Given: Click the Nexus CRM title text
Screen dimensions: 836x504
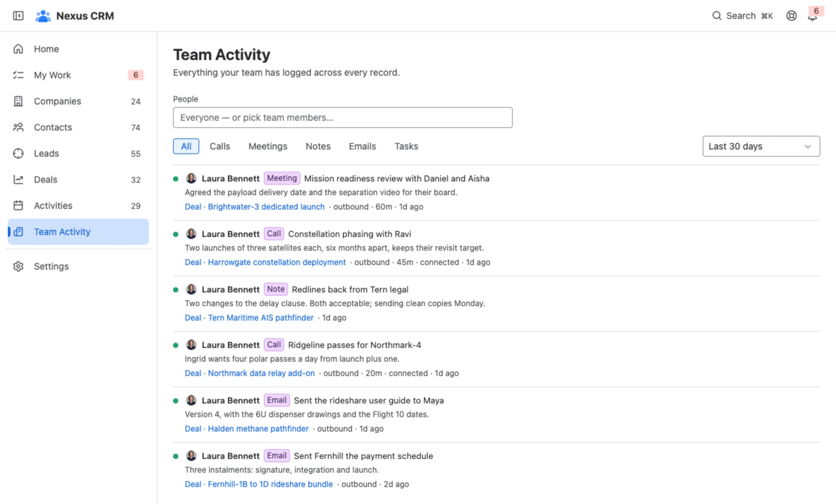Looking at the screenshot, I should [85, 16].
